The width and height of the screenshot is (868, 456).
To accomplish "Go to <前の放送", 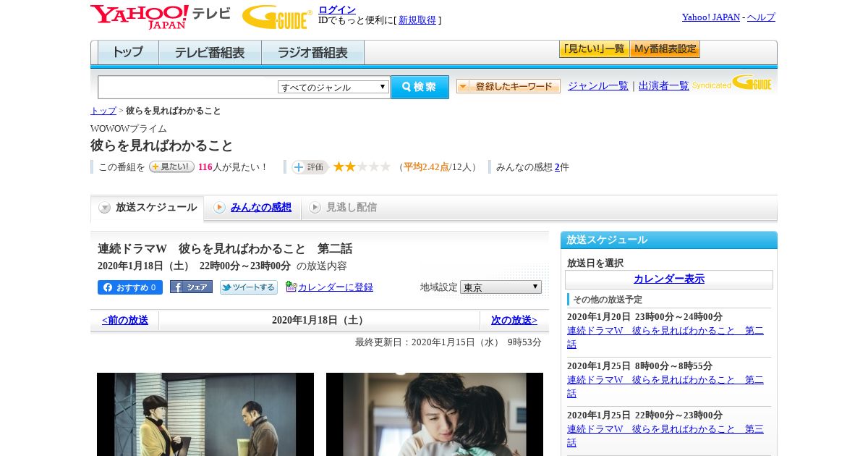I will point(125,320).
